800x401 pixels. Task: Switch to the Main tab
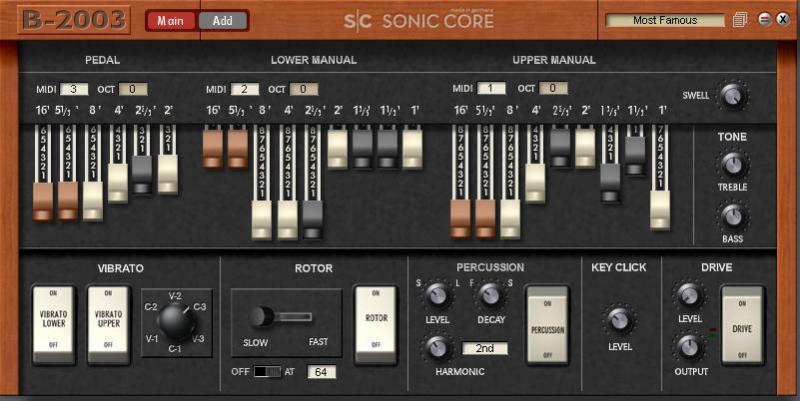(171, 21)
